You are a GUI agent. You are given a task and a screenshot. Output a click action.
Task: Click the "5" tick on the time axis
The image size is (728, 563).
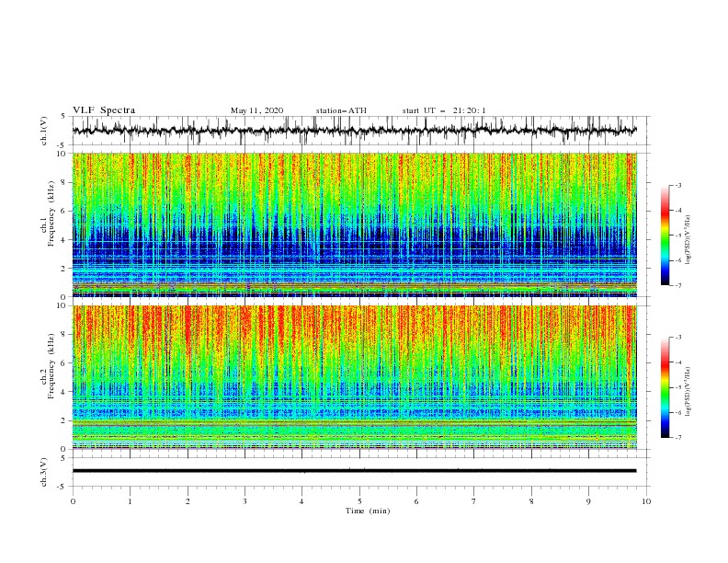coord(359,501)
